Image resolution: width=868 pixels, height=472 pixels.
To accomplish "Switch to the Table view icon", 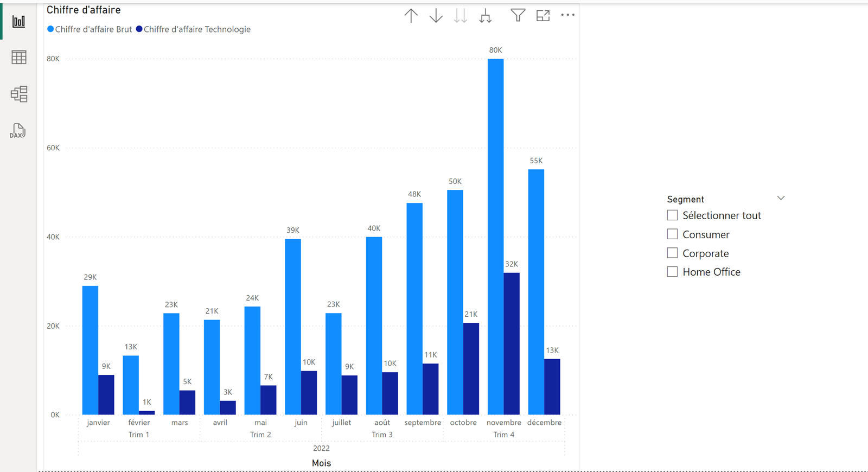I will (18, 58).
